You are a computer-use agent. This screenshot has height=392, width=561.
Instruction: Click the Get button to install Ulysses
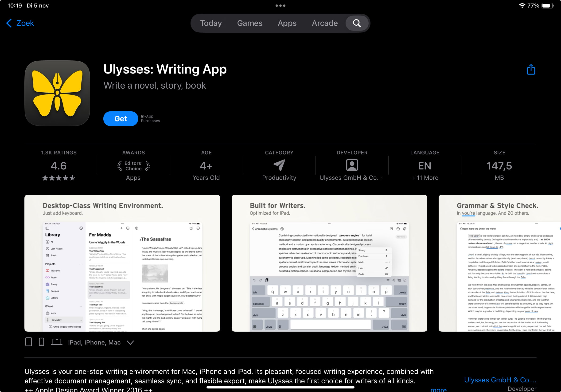(x=120, y=119)
